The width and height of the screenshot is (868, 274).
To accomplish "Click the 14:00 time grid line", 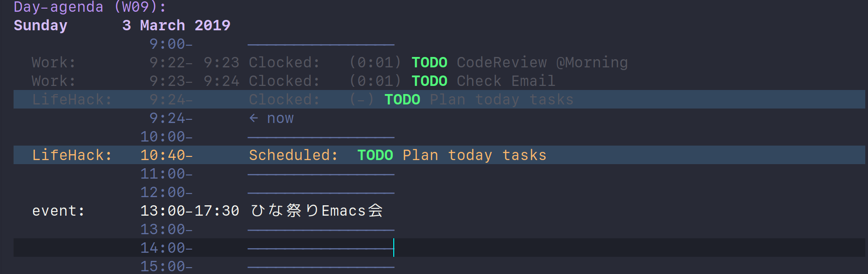I will click(321, 248).
